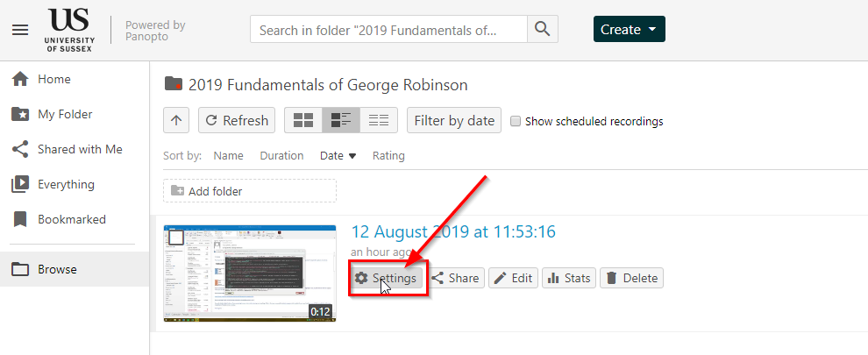This screenshot has width=868, height=355.
Task: Open the hamburger navigation menu
Action: (x=20, y=30)
